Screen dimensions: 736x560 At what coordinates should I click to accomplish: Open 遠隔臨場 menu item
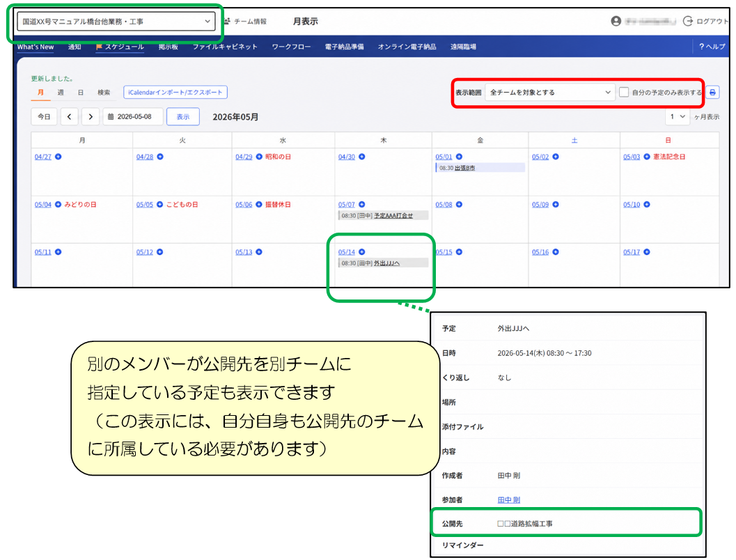pos(463,47)
